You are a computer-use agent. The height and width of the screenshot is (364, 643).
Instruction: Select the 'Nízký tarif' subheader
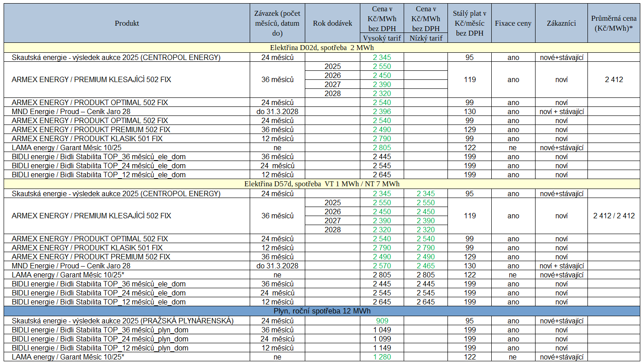(426, 38)
